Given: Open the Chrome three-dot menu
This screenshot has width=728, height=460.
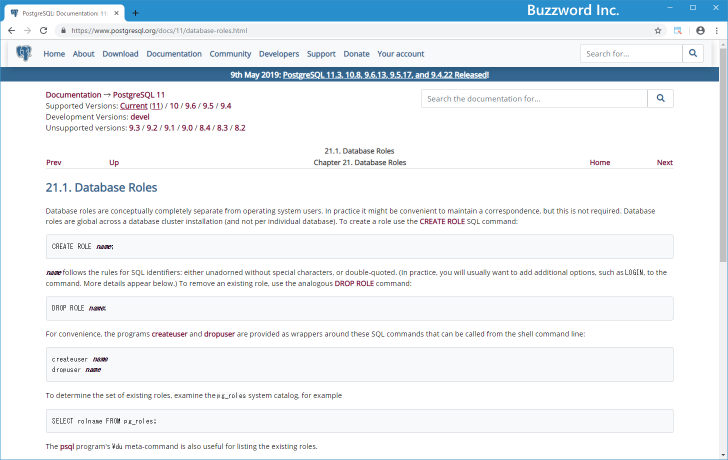Looking at the screenshot, I should click(x=717, y=31).
